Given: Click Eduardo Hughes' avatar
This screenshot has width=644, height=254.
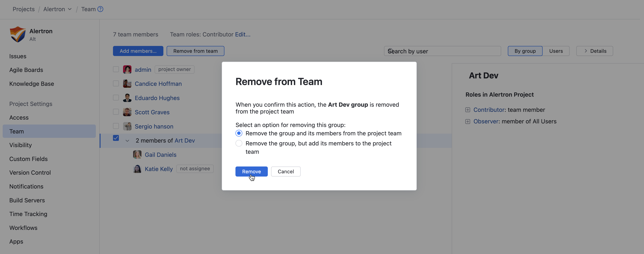Looking at the screenshot, I should click(x=127, y=98).
